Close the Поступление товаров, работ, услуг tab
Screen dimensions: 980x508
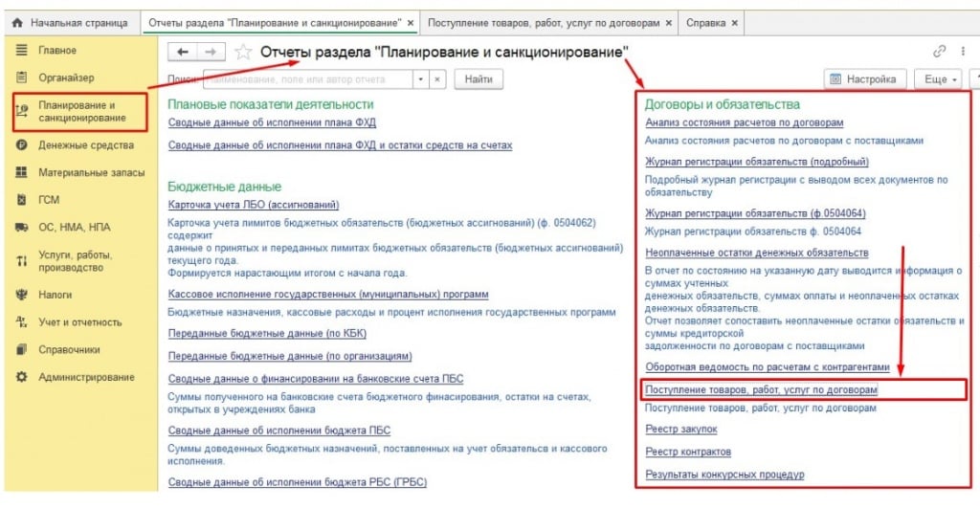(668, 23)
